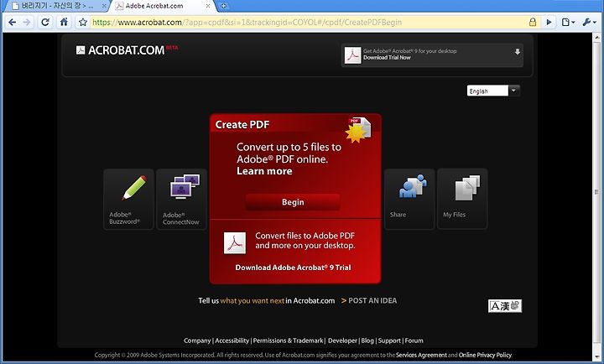The width and height of the screenshot is (604, 364).
Task: Click the Create PDF starburst document icon
Action: point(359,130)
